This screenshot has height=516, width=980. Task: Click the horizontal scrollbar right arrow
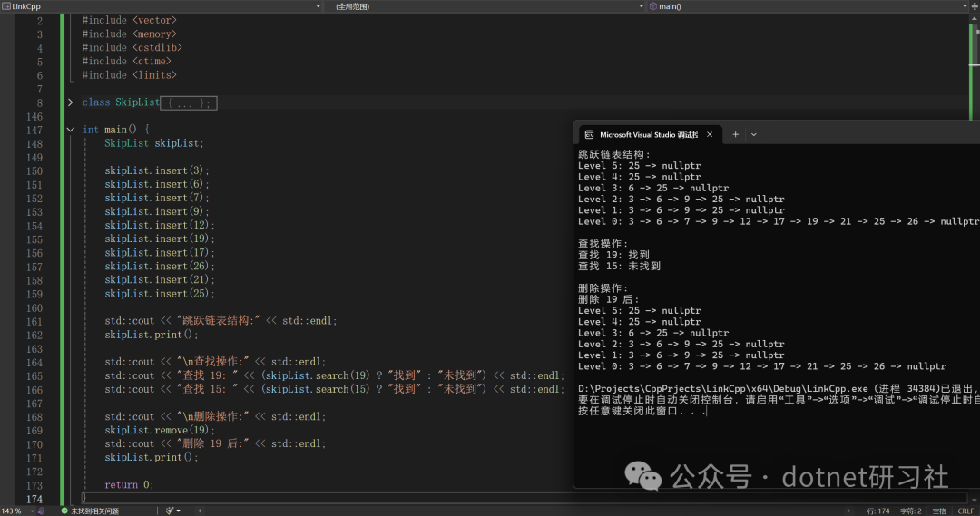point(848,511)
